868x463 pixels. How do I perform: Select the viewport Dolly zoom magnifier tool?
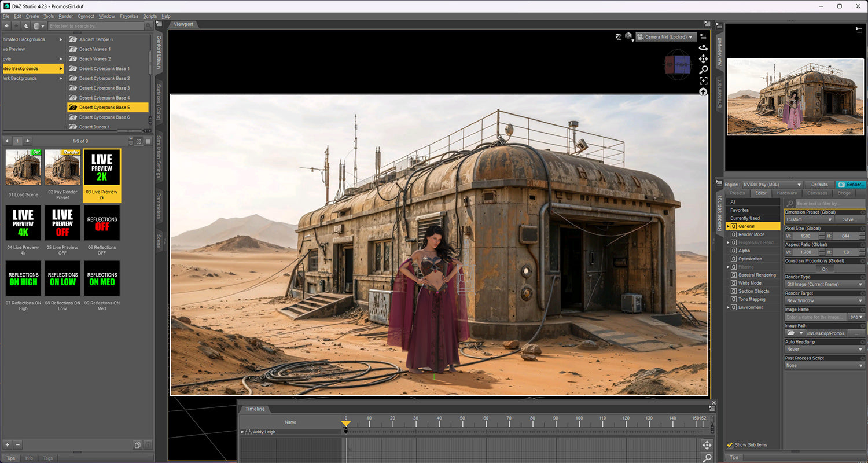[703, 69]
